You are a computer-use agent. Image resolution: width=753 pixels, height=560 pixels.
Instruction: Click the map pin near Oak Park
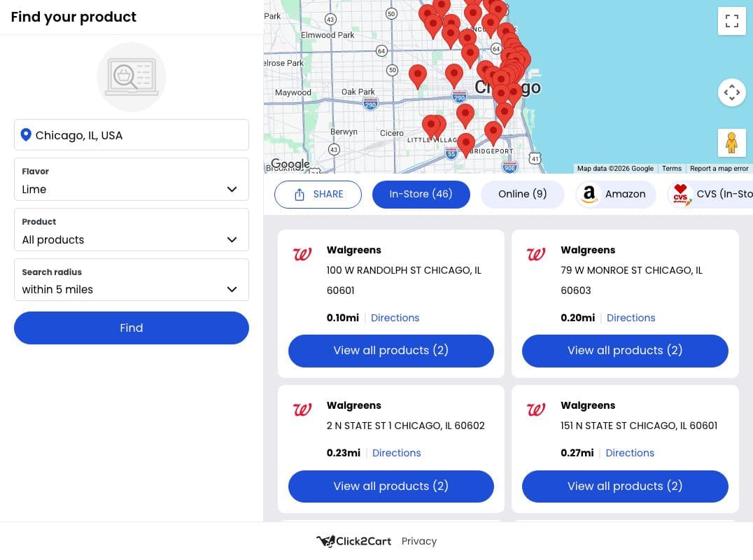[417, 76]
